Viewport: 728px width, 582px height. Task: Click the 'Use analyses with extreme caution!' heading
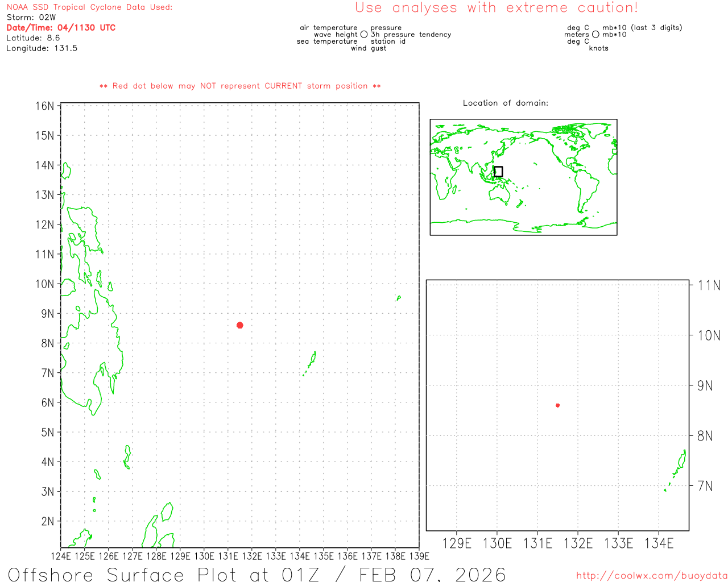pos(496,8)
